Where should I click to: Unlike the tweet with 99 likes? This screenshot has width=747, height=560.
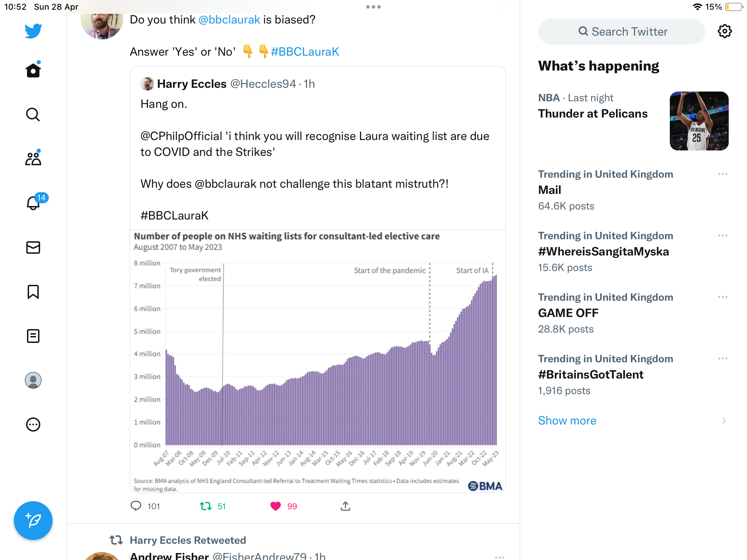click(x=284, y=506)
